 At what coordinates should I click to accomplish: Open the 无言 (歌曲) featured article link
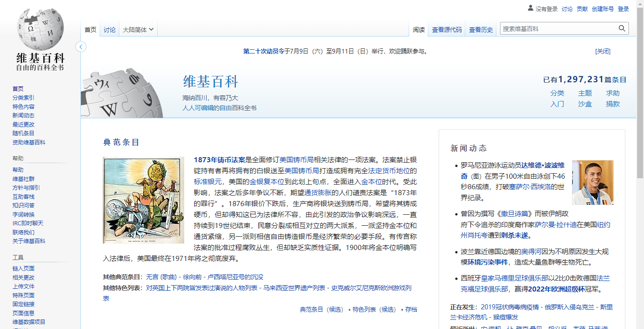tap(161, 277)
